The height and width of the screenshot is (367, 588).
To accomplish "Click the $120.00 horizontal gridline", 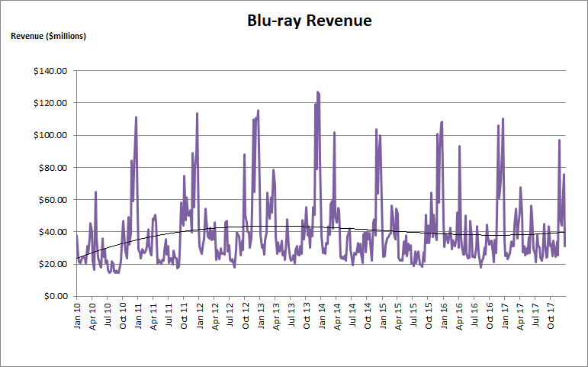I will coord(229,103).
